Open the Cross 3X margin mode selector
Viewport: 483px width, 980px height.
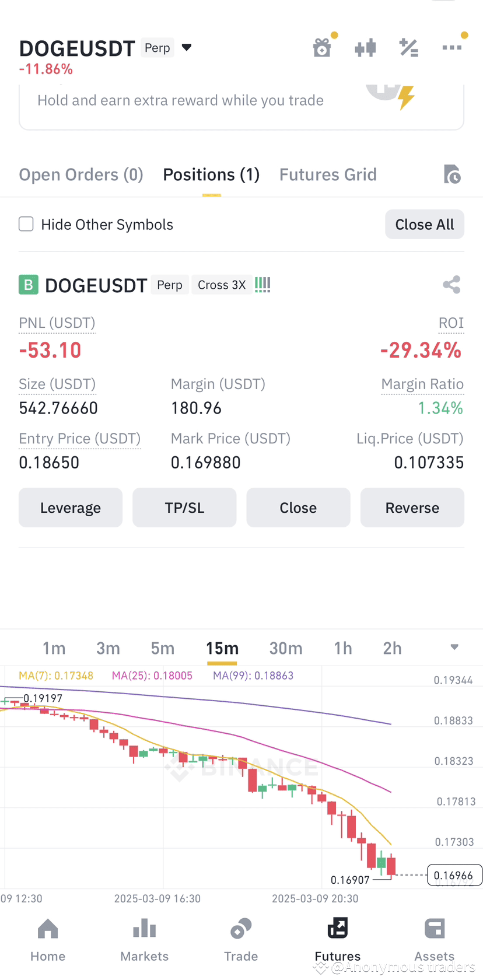pyautogui.click(x=222, y=285)
